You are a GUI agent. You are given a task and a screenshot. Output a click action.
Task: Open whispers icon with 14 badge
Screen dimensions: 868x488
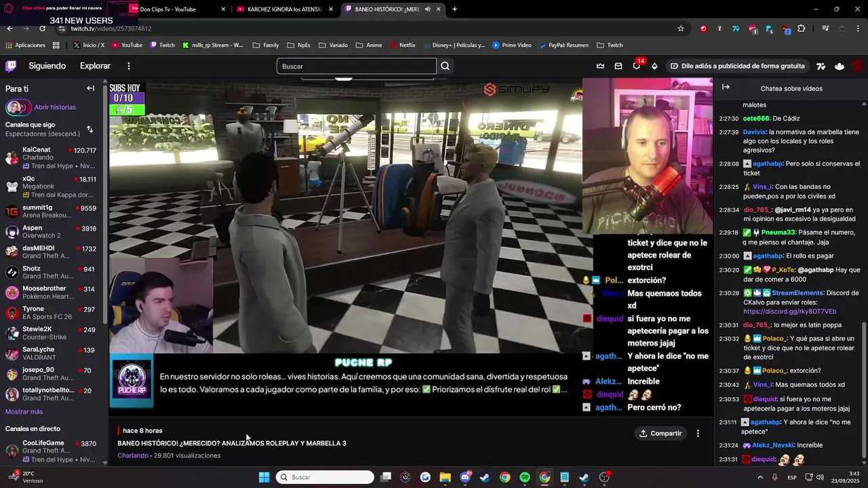point(637,65)
